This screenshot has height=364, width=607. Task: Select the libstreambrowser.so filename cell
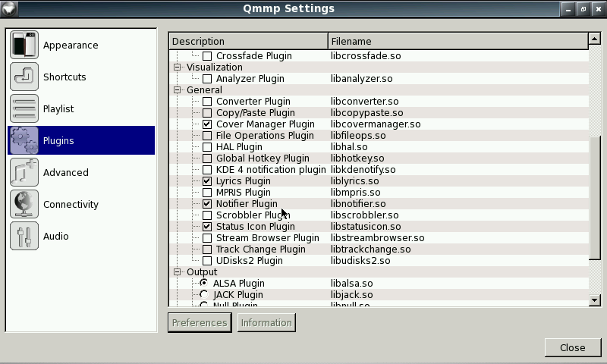pos(377,238)
